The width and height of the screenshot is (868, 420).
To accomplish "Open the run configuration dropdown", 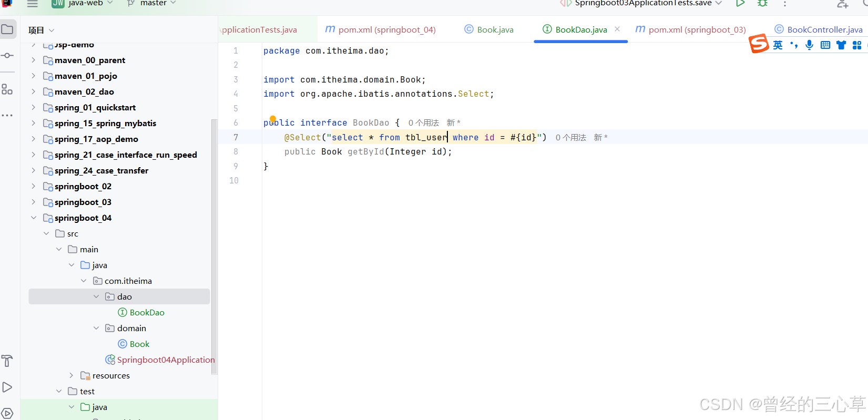I will click(641, 3).
